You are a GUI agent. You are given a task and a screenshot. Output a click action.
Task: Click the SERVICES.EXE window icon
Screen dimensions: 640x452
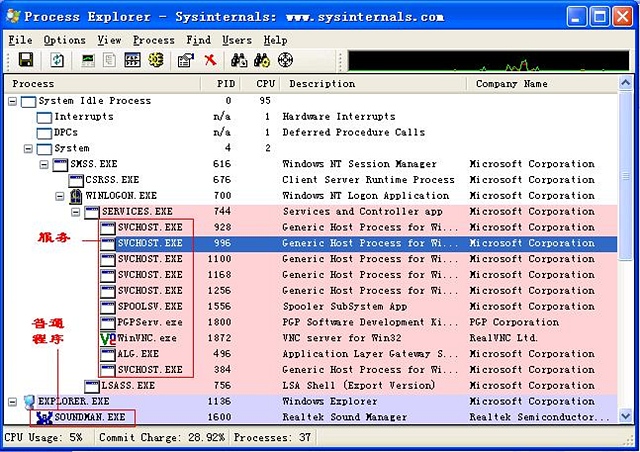tap(92, 212)
